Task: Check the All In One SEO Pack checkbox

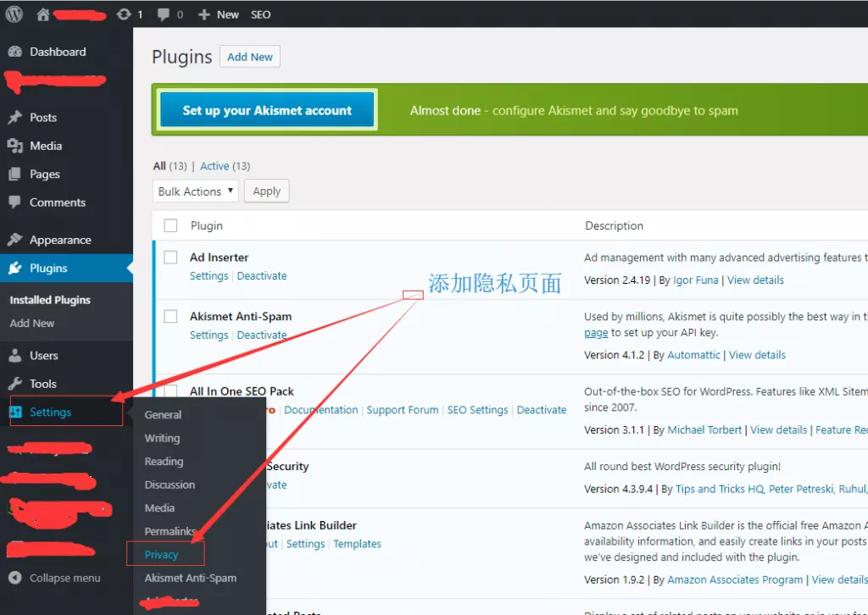Action: (170, 391)
